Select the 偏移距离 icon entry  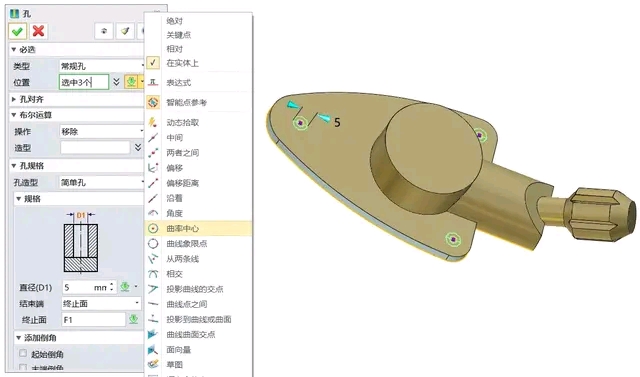(198, 183)
